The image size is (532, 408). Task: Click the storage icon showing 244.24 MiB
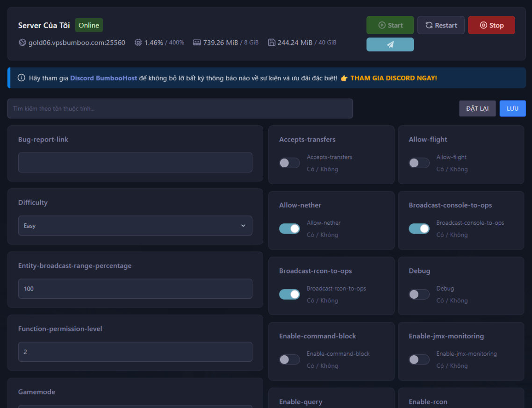coord(272,42)
